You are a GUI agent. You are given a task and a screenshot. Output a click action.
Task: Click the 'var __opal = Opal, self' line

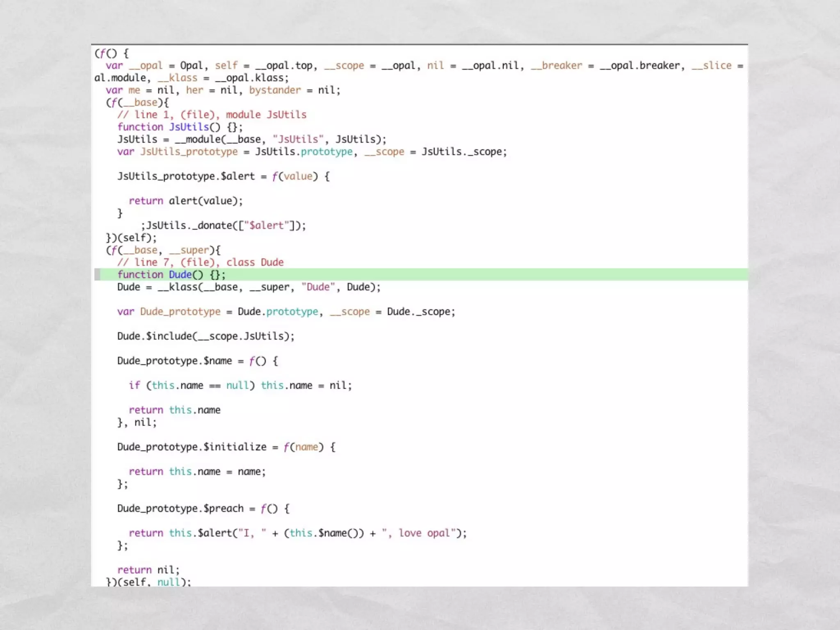coord(425,66)
